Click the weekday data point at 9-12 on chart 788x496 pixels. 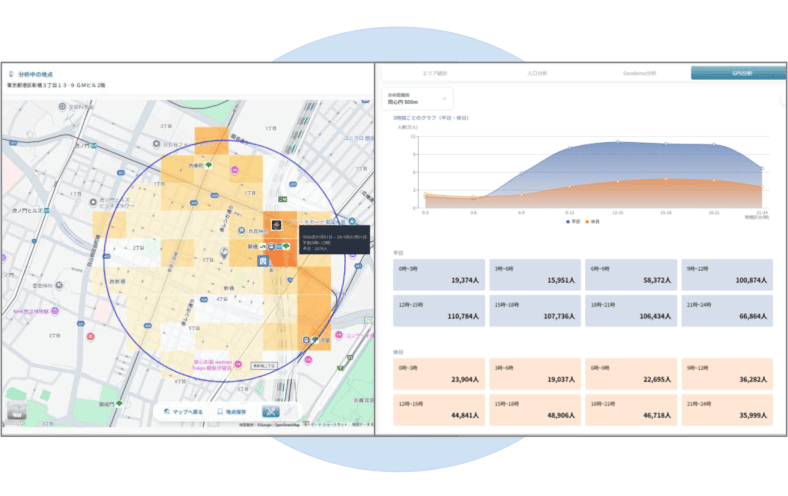(569, 148)
